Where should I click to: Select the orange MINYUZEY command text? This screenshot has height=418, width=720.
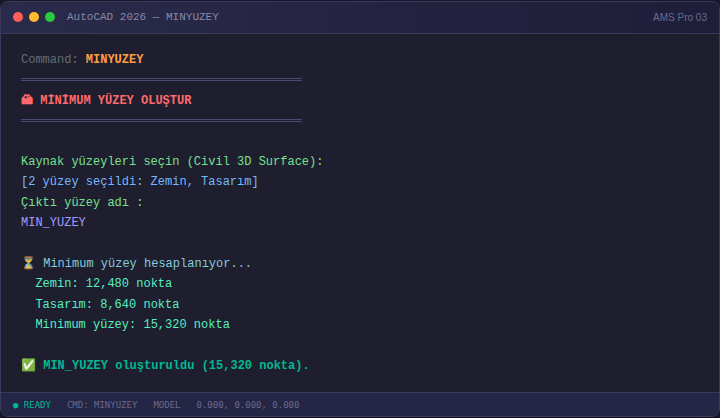tap(114, 59)
